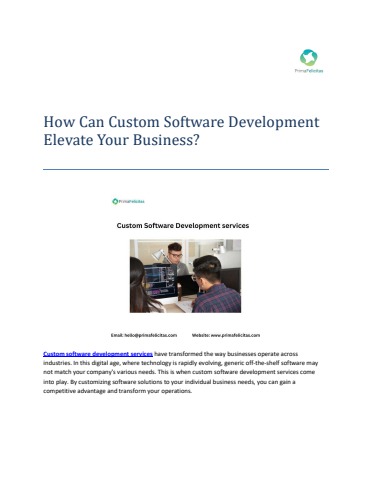Open the Custom software development services link
The image size is (371, 480).
pos(98,354)
